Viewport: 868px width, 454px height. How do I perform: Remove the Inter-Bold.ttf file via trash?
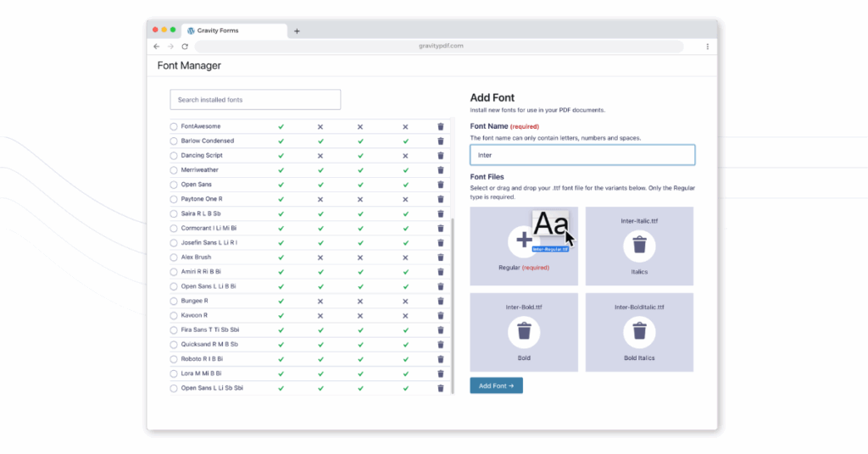coord(524,332)
